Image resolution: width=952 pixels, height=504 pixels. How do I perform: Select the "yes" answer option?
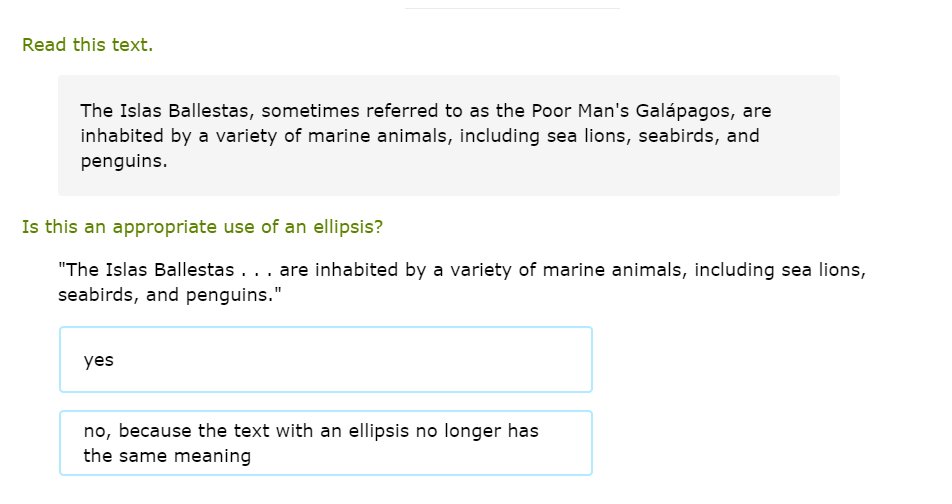[x=325, y=360]
